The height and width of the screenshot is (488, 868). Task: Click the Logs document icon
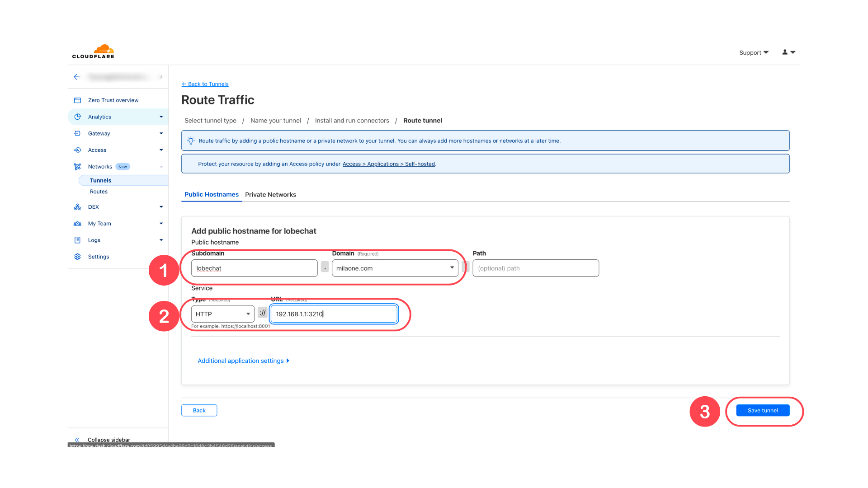(77, 240)
